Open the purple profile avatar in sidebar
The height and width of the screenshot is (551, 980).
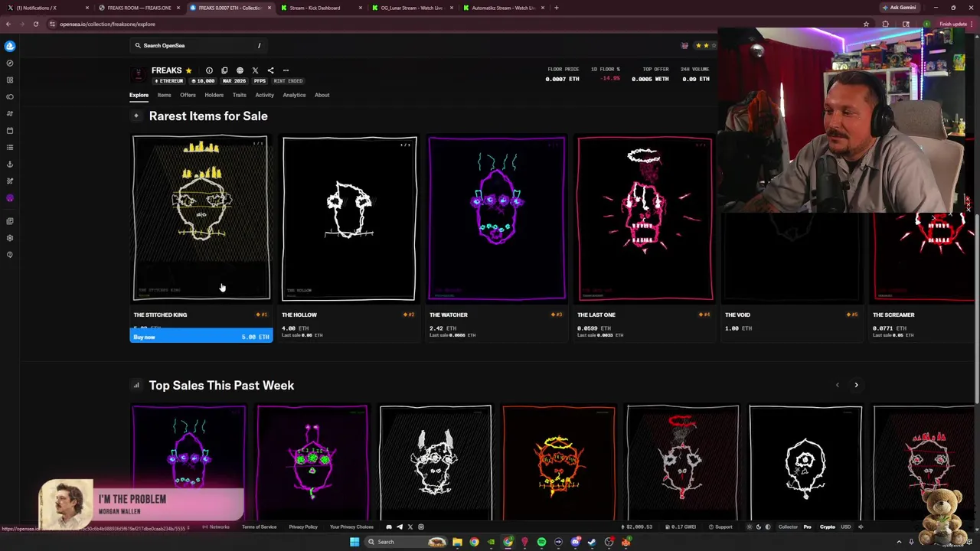tap(9, 197)
